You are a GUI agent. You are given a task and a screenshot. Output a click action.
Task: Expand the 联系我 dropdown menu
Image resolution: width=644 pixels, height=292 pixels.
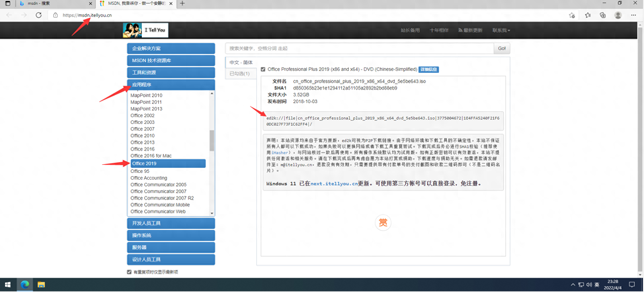point(501,30)
